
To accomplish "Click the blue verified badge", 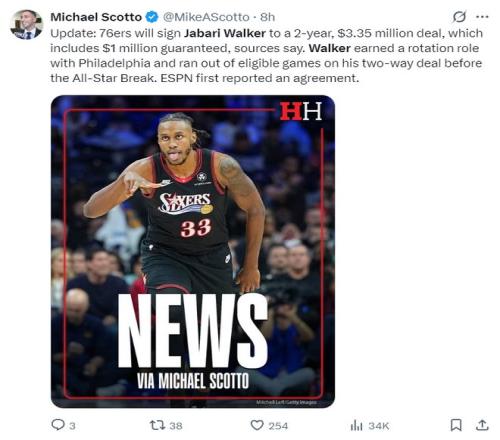I will click(152, 17).
